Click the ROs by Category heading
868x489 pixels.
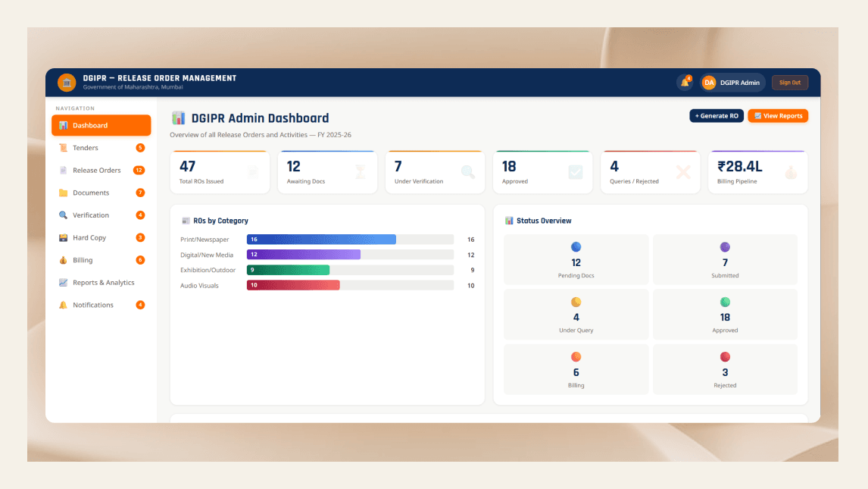coord(220,221)
